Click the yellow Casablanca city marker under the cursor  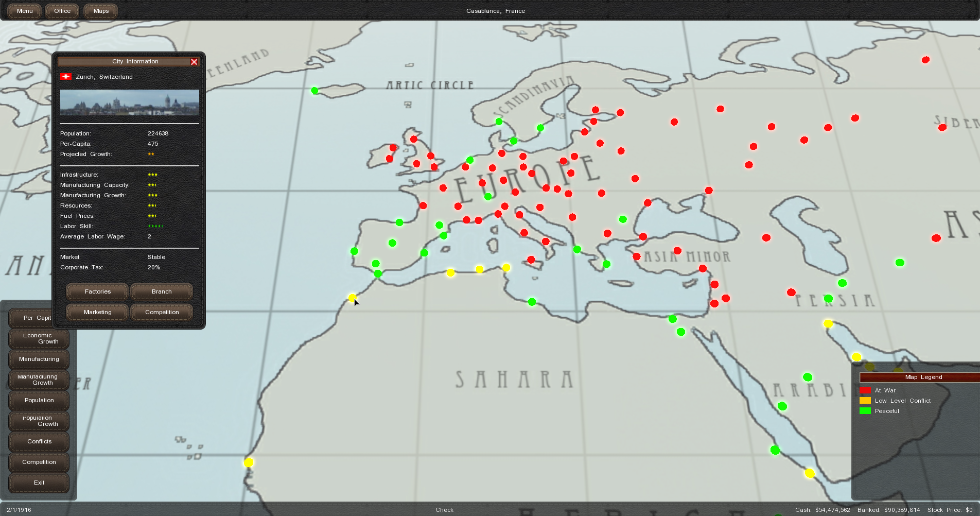352,298
